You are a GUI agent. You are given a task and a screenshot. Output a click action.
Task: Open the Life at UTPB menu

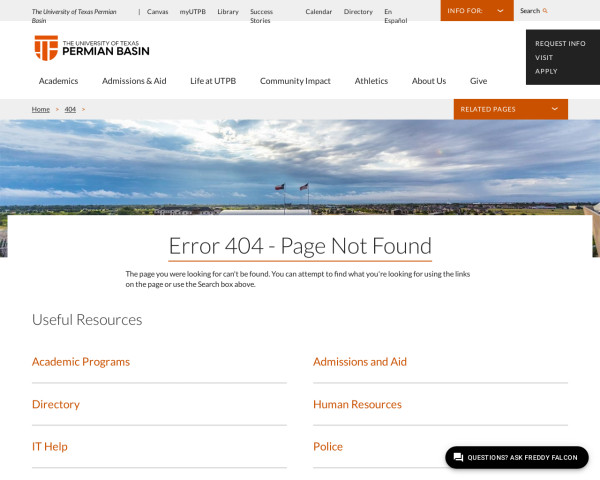click(x=213, y=81)
